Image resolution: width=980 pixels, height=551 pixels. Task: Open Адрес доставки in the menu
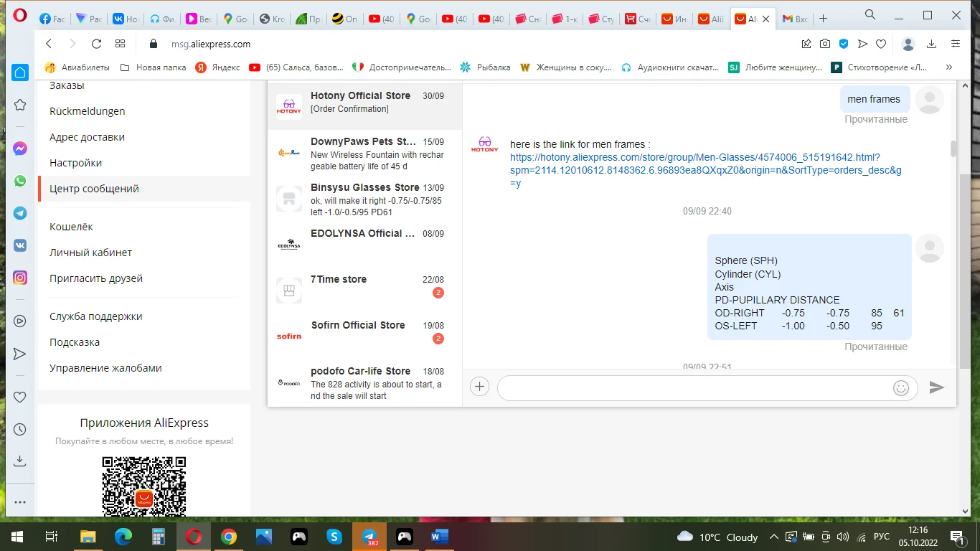click(87, 137)
